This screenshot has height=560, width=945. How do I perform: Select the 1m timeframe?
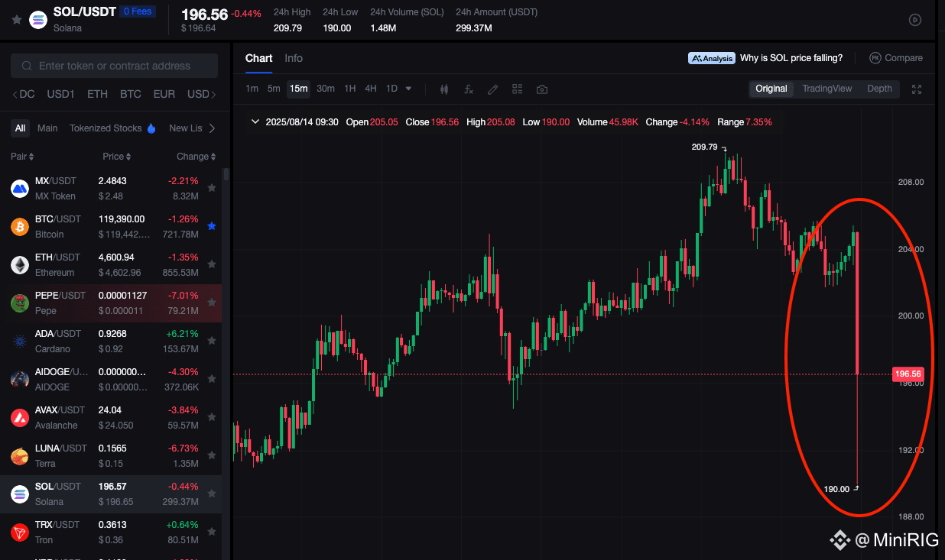click(252, 89)
